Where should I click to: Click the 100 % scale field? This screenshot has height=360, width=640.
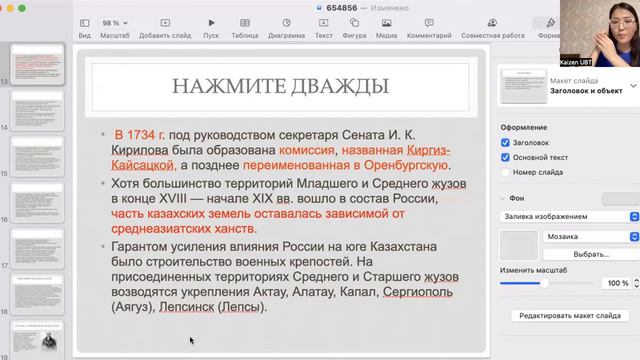click(617, 283)
